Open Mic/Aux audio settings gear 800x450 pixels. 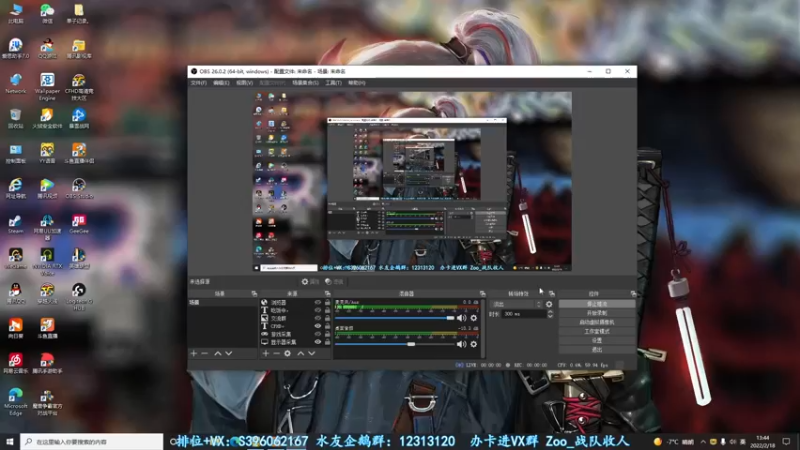[473, 318]
